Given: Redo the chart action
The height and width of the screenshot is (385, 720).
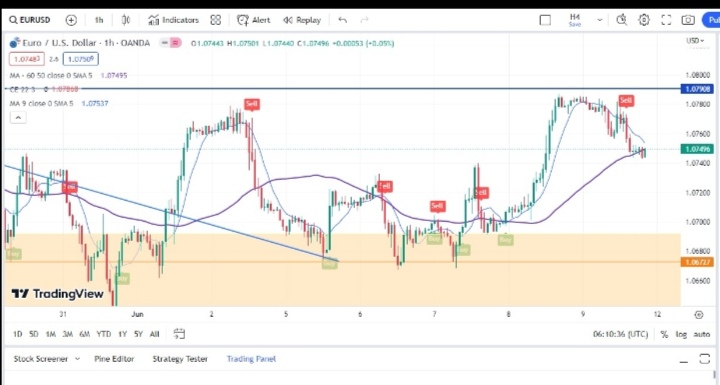Looking at the screenshot, I should 365,20.
